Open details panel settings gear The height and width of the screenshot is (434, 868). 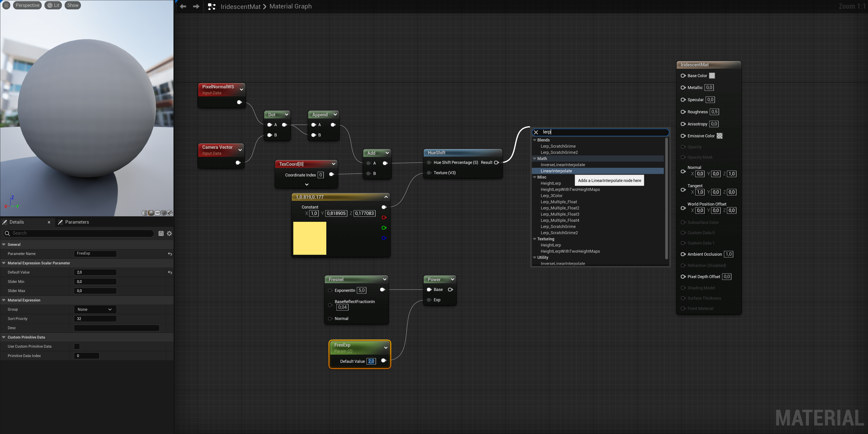pyautogui.click(x=170, y=233)
